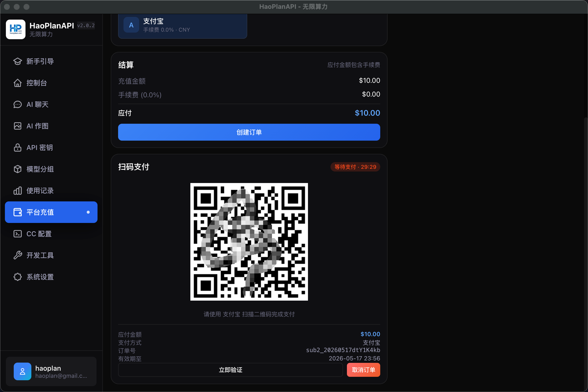Navigate to 模型分组

(51, 169)
